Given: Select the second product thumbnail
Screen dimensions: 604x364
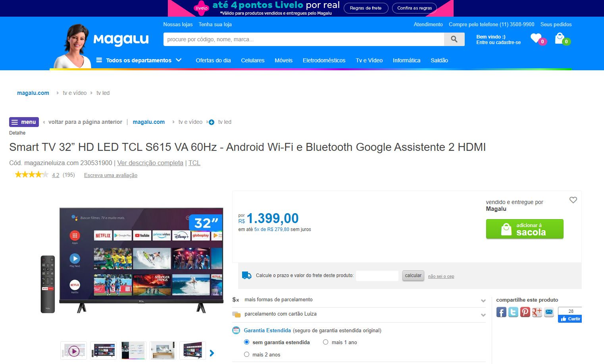Looking at the screenshot, I should pos(103,351).
